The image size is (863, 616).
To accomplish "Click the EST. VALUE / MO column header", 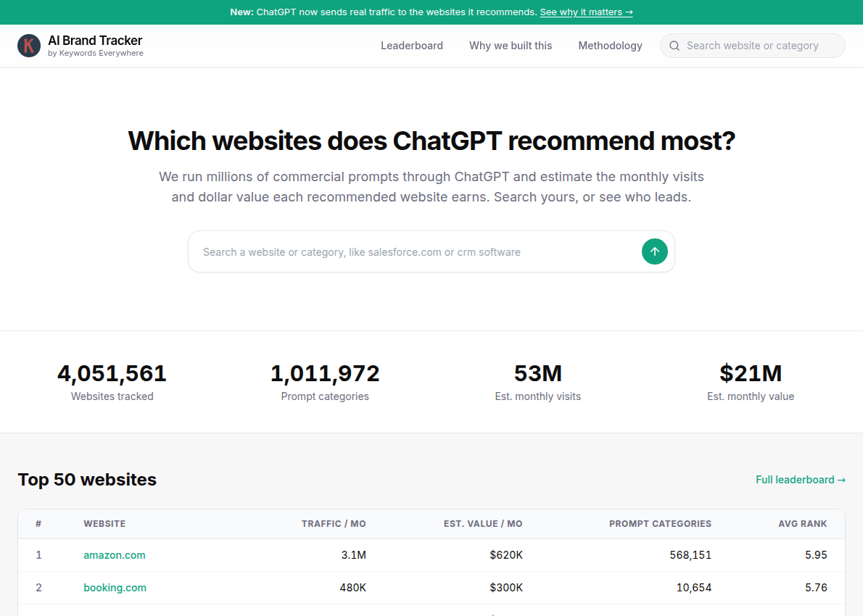I will coord(483,523).
